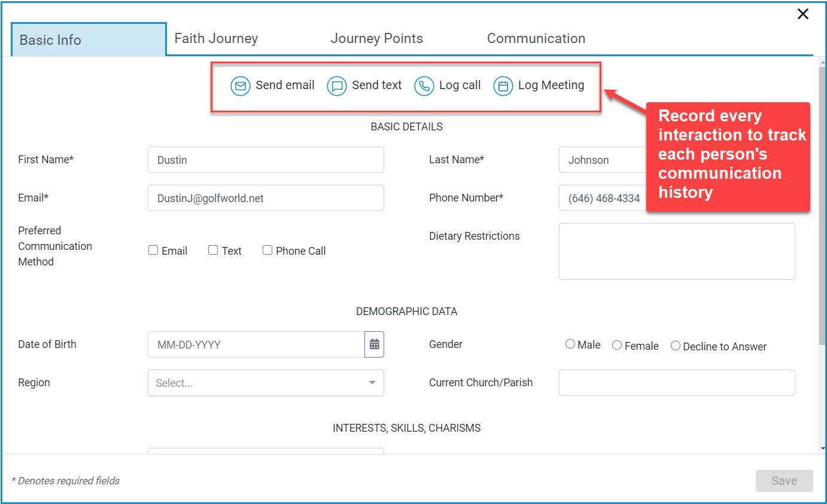Open the Communication tab
This screenshot has width=827, height=504.
(536, 38)
